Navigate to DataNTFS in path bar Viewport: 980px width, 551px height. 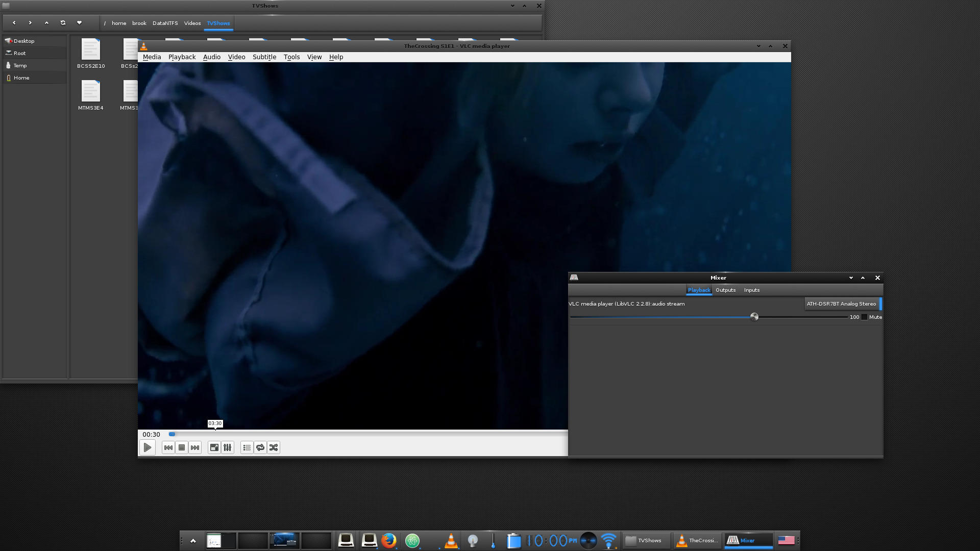165,23
